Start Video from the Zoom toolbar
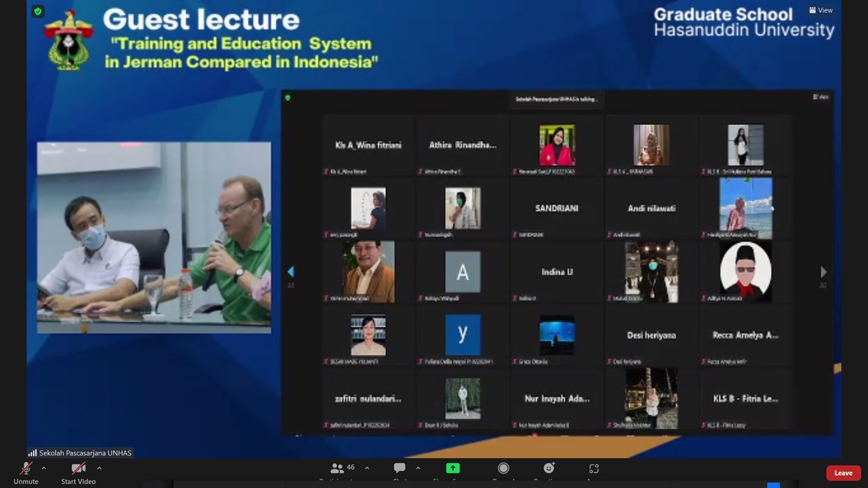 (x=78, y=472)
